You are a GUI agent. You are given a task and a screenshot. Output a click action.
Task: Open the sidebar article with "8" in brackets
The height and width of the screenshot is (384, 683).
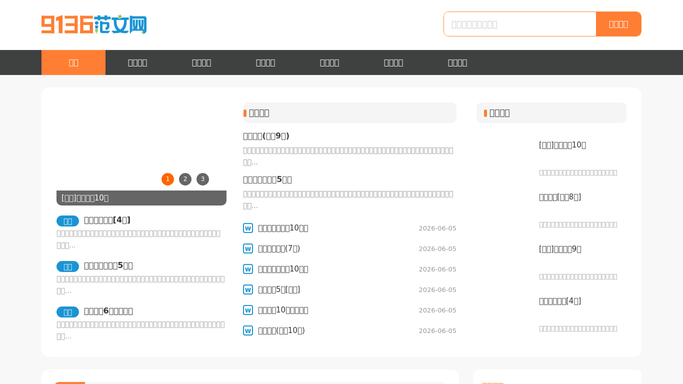coord(560,197)
